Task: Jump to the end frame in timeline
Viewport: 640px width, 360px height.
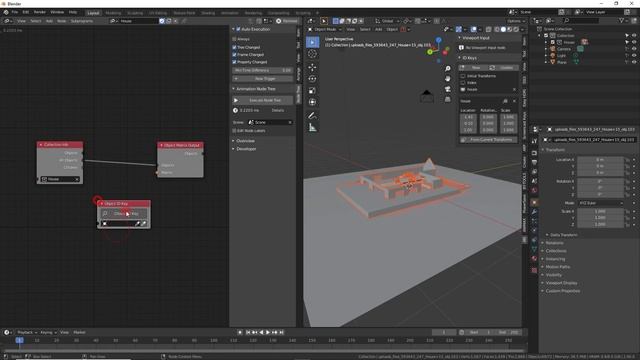Action: [x=282, y=332]
